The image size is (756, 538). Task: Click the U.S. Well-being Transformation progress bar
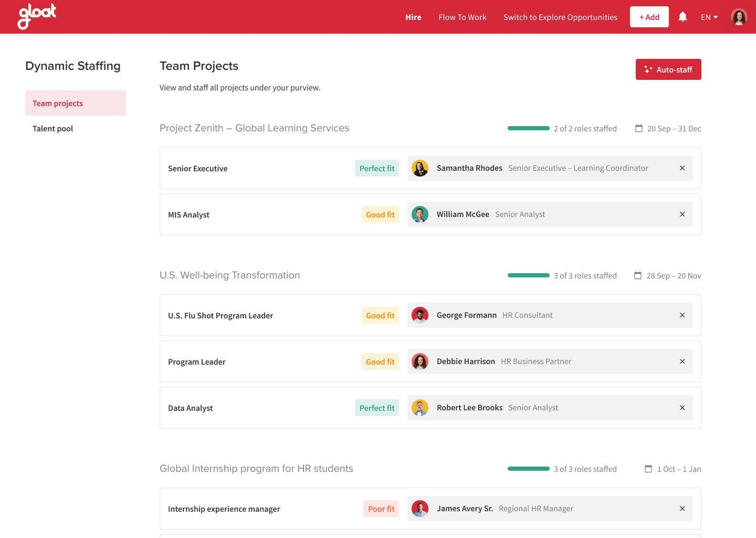tap(529, 275)
